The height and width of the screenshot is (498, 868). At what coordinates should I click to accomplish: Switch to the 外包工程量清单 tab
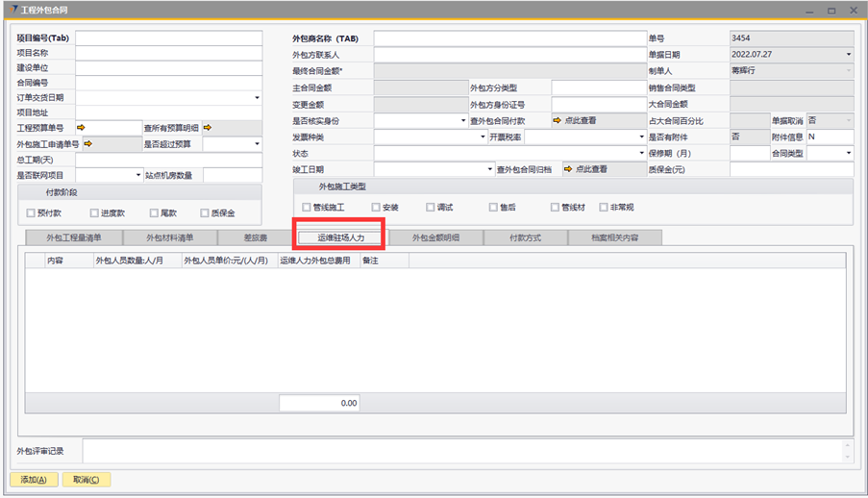point(73,237)
